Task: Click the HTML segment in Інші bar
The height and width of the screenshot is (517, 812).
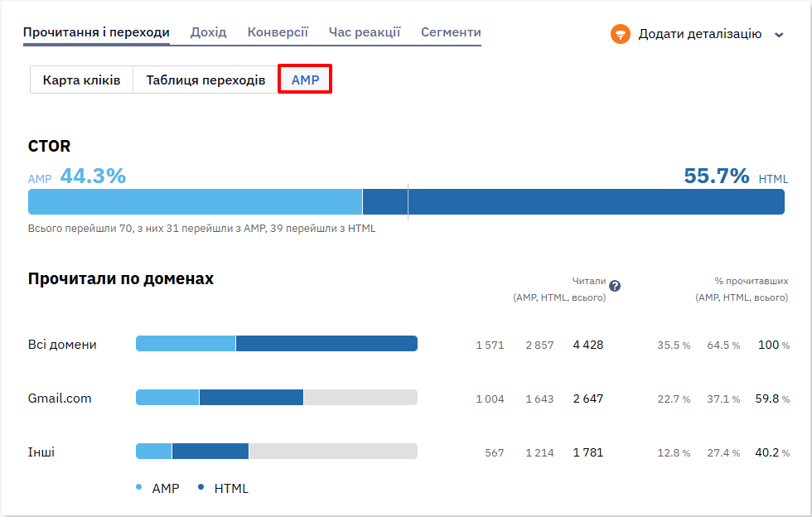Action: pyautogui.click(x=210, y=452)
